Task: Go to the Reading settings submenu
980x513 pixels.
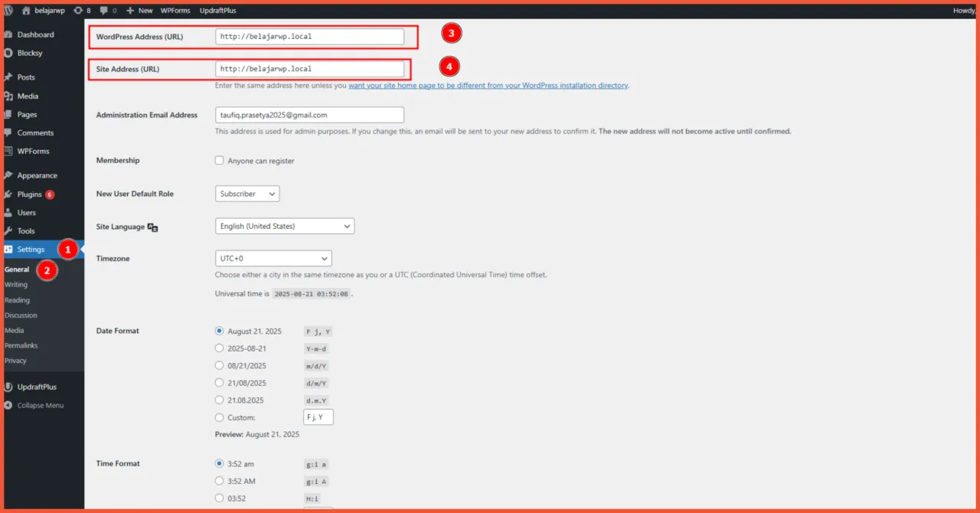Action: 18,300
